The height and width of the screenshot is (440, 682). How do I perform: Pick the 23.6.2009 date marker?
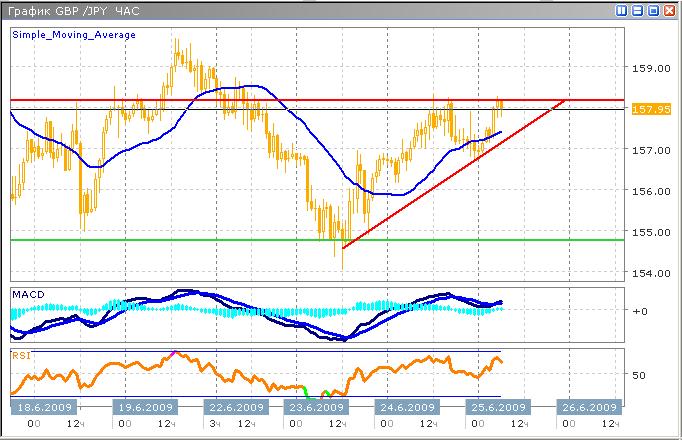(x=314, y=408)
